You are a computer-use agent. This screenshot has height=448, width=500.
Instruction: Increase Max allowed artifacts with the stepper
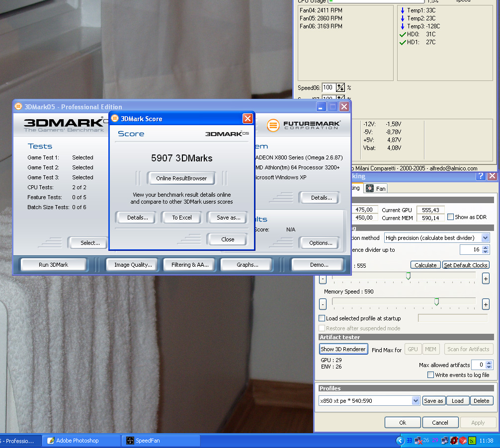(489, 363)
